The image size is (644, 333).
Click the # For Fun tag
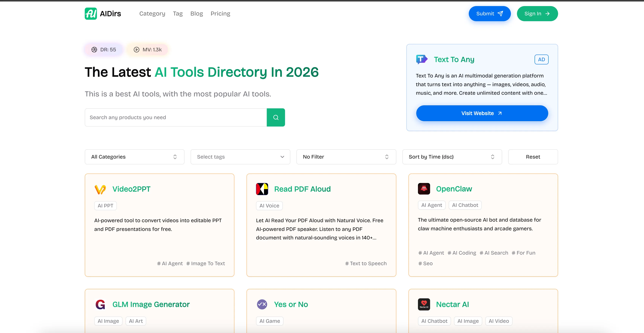click(523, 253)
